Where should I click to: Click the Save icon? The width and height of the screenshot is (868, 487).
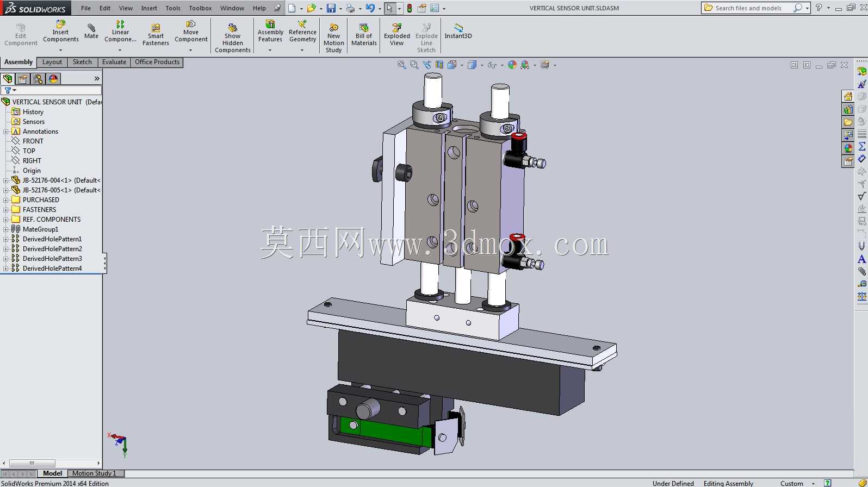(331, 8)
